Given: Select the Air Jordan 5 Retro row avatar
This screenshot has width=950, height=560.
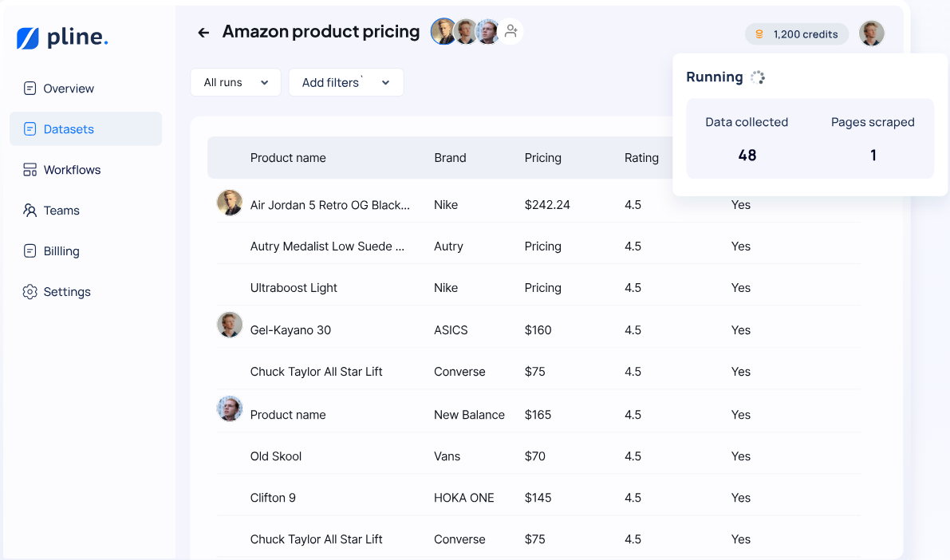Looking at the screenshot, I should (x=230, y=203).
